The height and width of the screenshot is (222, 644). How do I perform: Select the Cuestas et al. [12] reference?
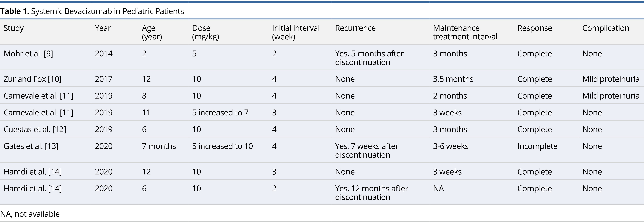tap(35, 130)
